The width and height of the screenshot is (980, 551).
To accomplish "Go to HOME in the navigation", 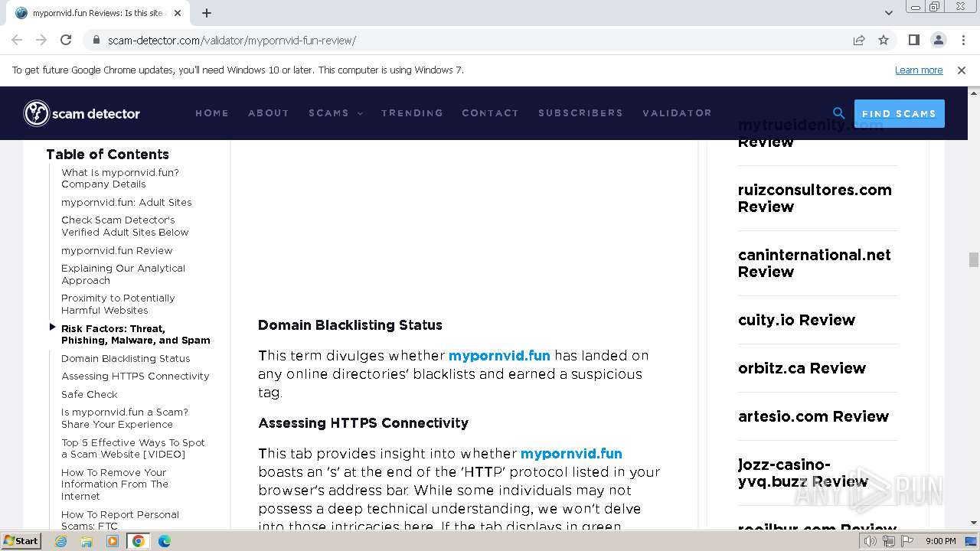I will point(212,112).
